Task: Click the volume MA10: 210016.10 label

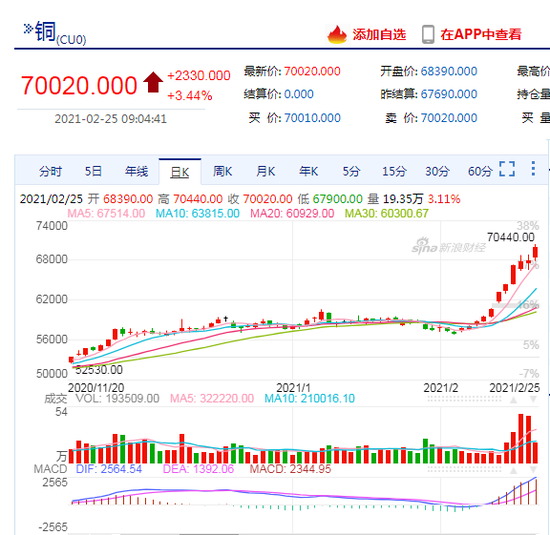Action: pos(309,399)
